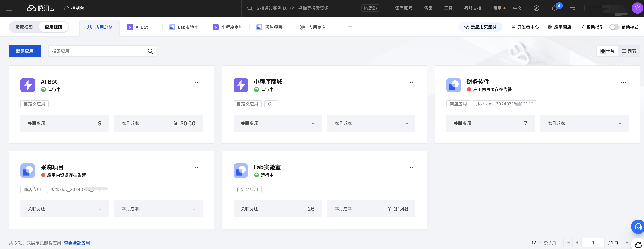Click the 新建应用 button
Viewport: 644px width, 249px height.
pyautogui.click(x=25, y=51)
